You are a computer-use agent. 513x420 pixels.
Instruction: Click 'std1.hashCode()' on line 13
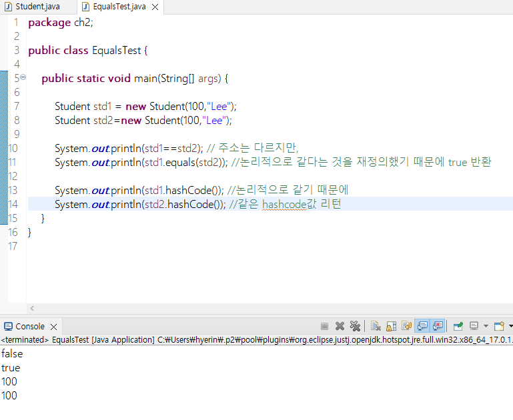(182, 190)
